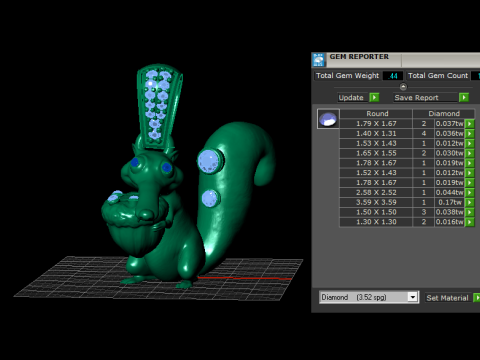Click the Save Report button
480x360 pixels.
[x=425, y=97]
